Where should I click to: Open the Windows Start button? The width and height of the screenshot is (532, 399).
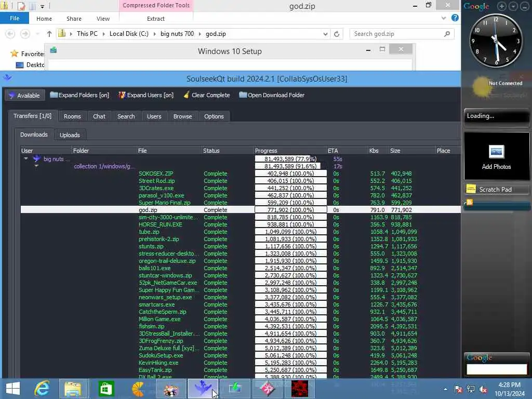coord(13,389)
